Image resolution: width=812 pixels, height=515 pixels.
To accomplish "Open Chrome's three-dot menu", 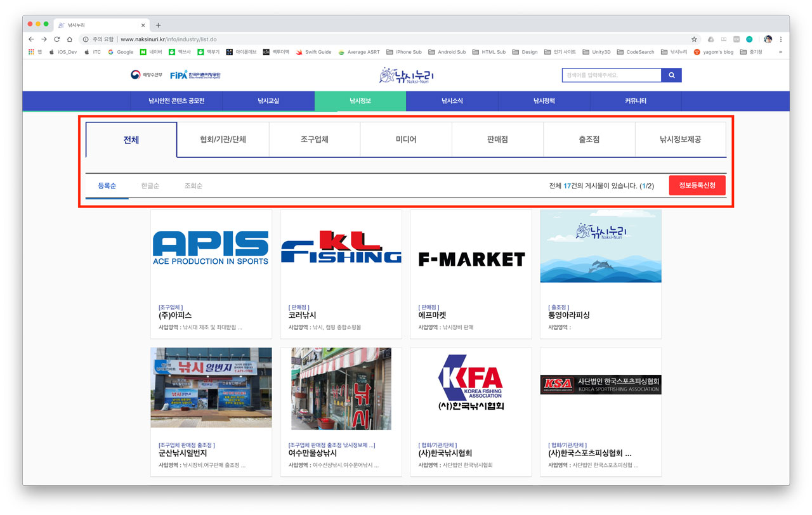I will 781,39.
